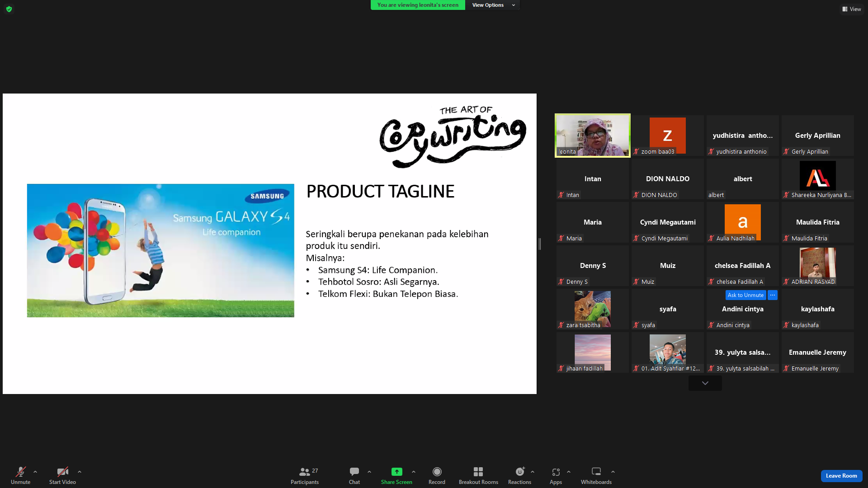Click the gallery panel divider handle

[x=540, y=244]
